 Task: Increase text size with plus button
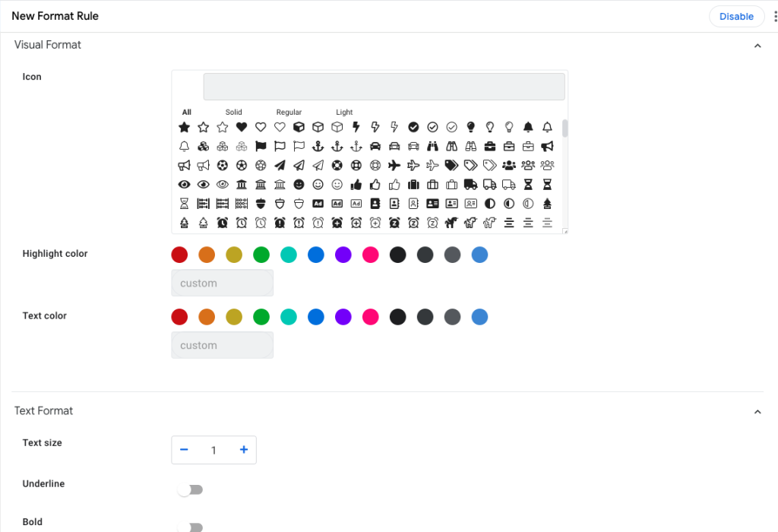[x=244, y=450]
